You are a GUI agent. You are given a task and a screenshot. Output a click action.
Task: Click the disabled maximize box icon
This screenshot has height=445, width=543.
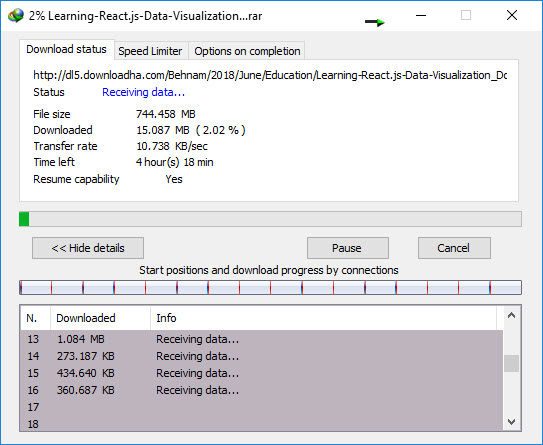click(x=466, y=15)
